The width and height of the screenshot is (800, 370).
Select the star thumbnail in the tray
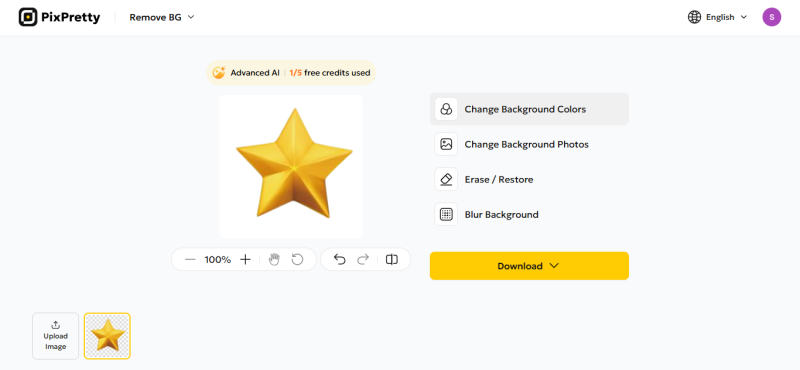107,336
